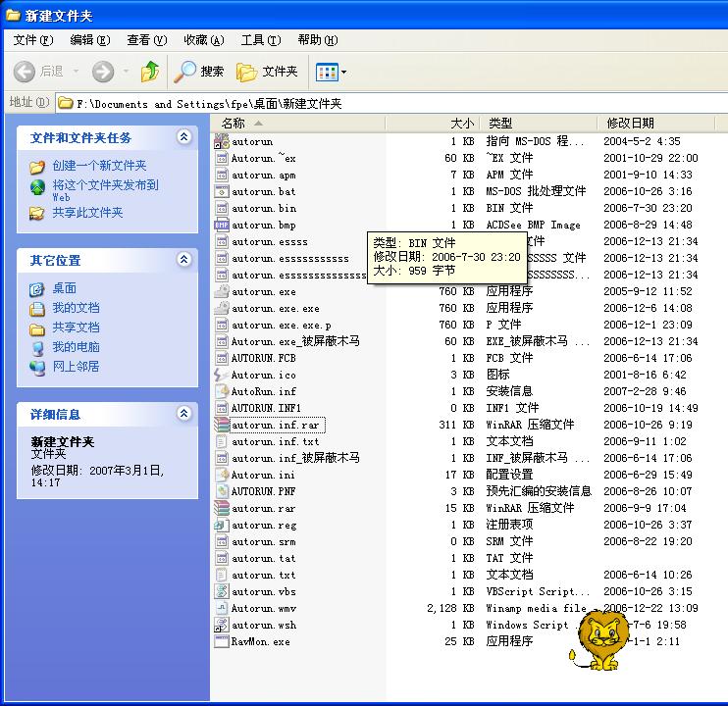Viewport: 728px width, 706px height.
Task: Go up one folder level icon
Action: [x=150, y=72]
